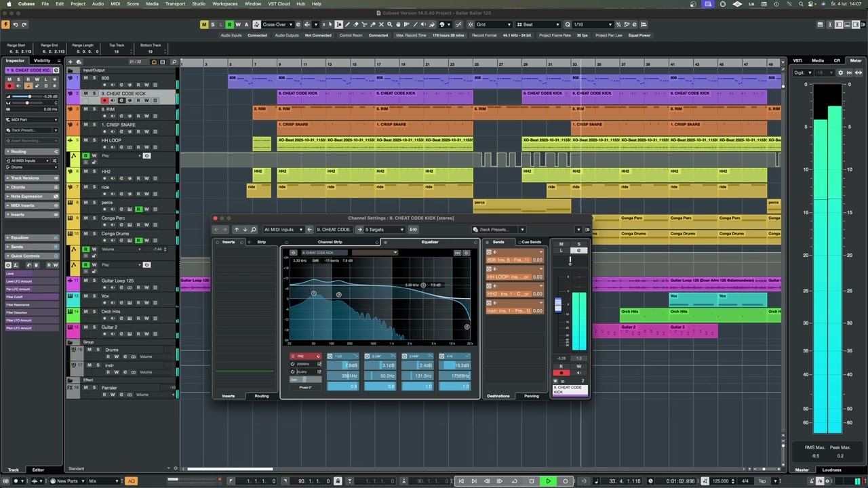Screen dimensions: 868x488
Task: Click the Record button in the transport bar
Action: coord(566,481)
